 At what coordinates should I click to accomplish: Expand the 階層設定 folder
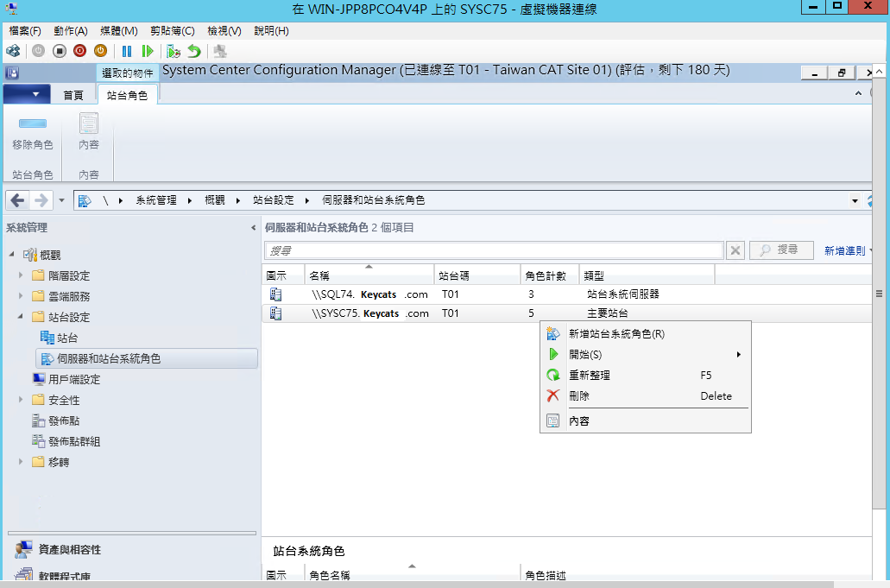[21, 275]
